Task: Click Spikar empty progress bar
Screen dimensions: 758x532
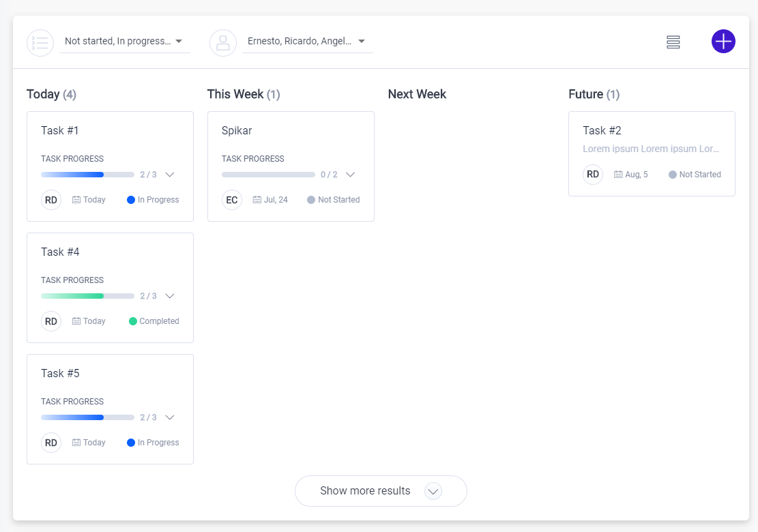Action: tap(268, 175)
